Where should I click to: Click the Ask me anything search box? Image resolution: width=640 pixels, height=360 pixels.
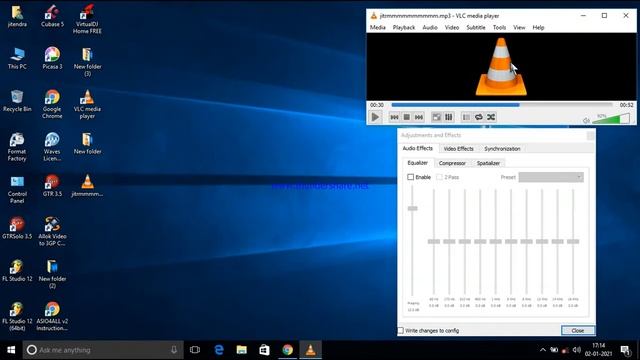pyautogui.click(x=103, y=350)
